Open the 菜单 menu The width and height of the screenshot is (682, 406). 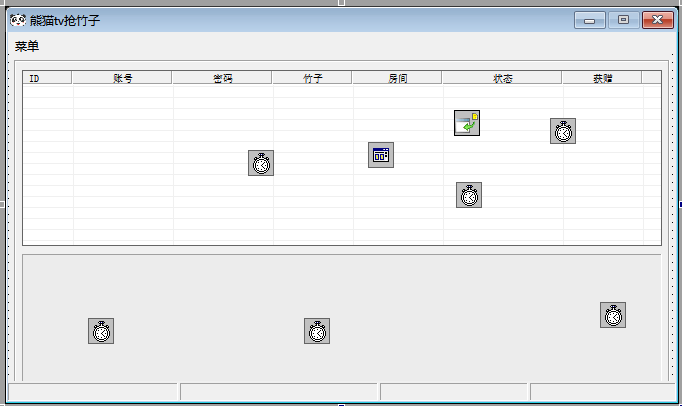click(x=27, y=46)
